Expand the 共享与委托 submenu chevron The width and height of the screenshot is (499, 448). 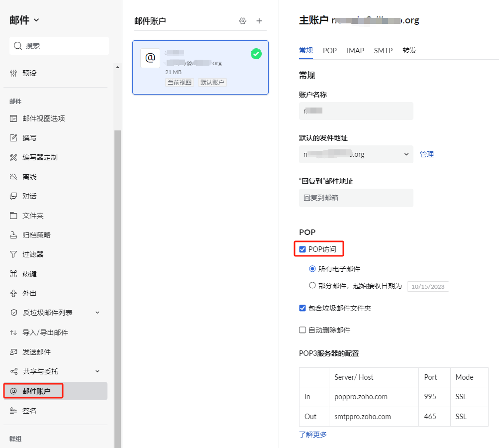pyautogui.click(x=98, y=371)
